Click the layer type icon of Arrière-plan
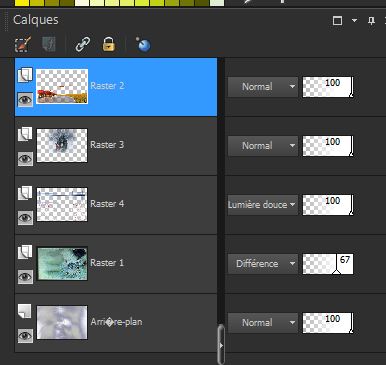The image size is (386, 365). (x=25, y=310)
